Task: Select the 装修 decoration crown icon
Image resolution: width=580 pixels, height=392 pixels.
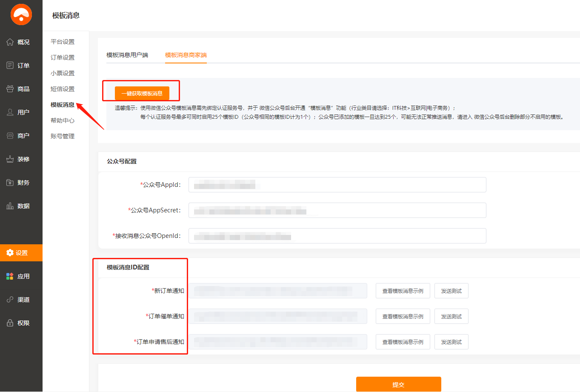Action: point(10,159)
